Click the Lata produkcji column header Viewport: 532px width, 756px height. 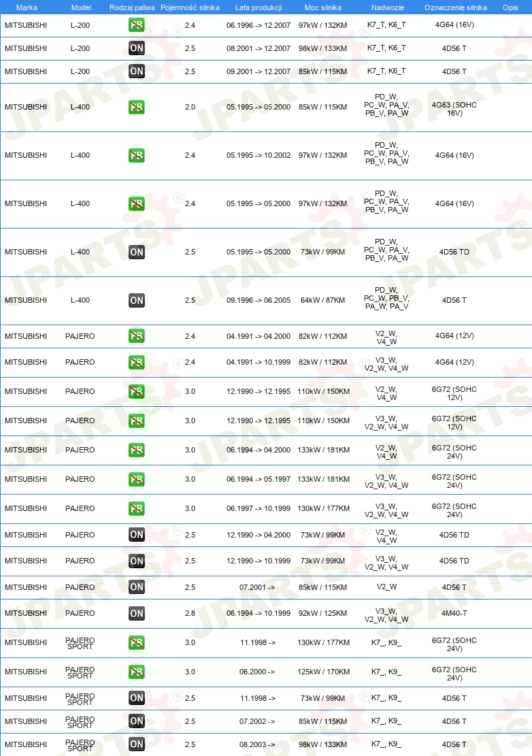pyautogui.click(x=259, y=7)
